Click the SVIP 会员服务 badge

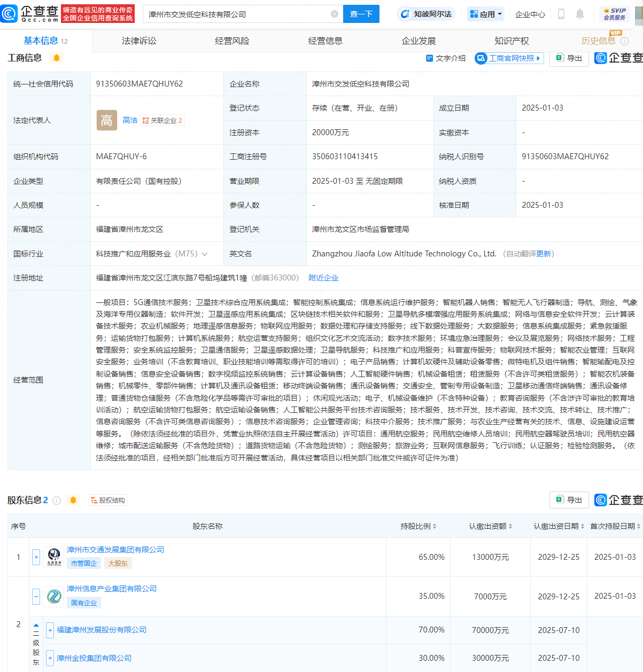[615, 14]
